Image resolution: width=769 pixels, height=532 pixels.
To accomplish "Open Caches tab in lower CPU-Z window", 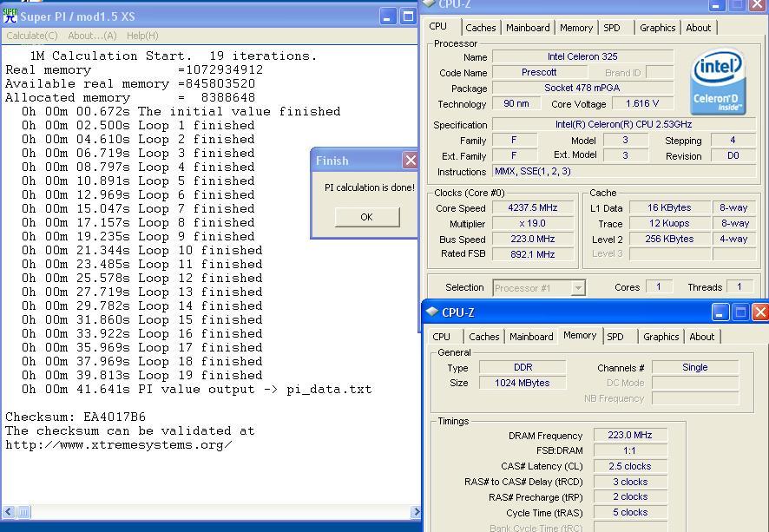I will 483,337.
